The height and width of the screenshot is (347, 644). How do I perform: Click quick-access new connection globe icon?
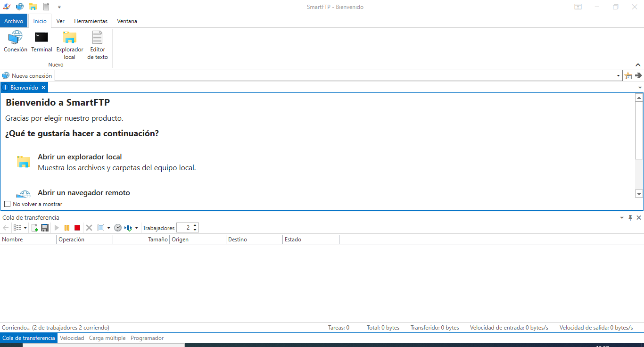pyautogui.click(x=20, y=7)
